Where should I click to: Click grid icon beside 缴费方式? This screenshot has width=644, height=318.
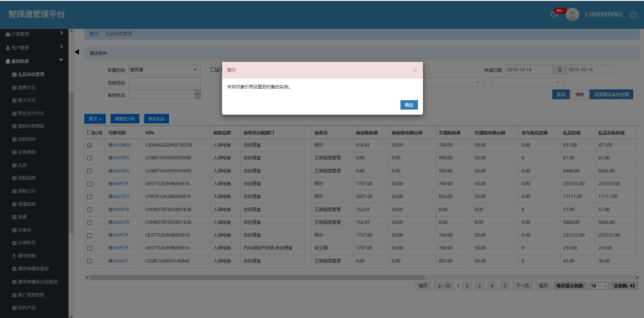[x=14, y=88]
